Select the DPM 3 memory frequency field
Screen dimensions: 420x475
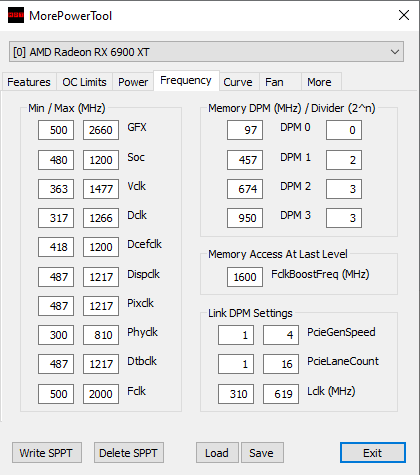point(245,218)
